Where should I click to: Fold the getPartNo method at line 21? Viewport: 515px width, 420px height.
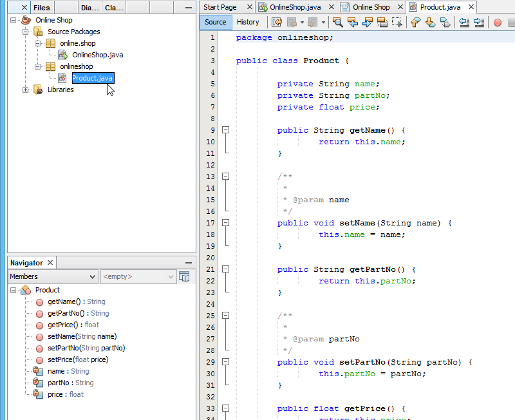(226, 269)
